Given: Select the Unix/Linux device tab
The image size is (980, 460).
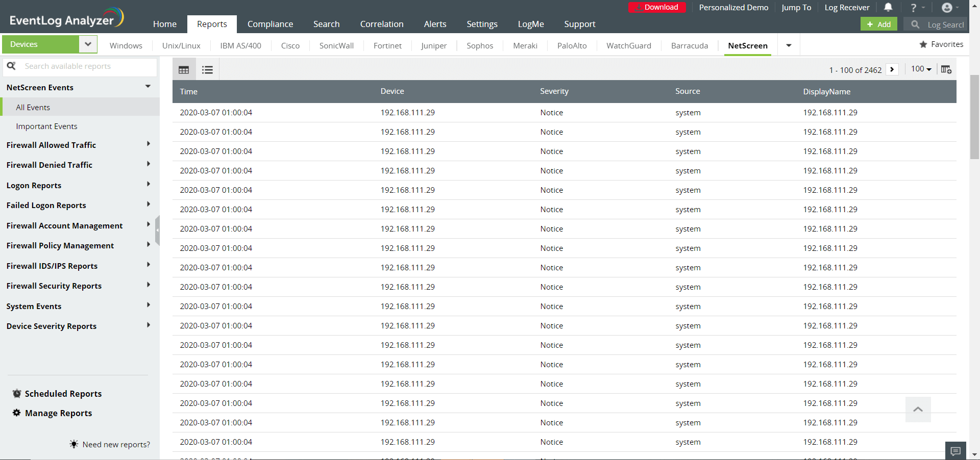Looking at the screenshot, I should tap(181, 45).
